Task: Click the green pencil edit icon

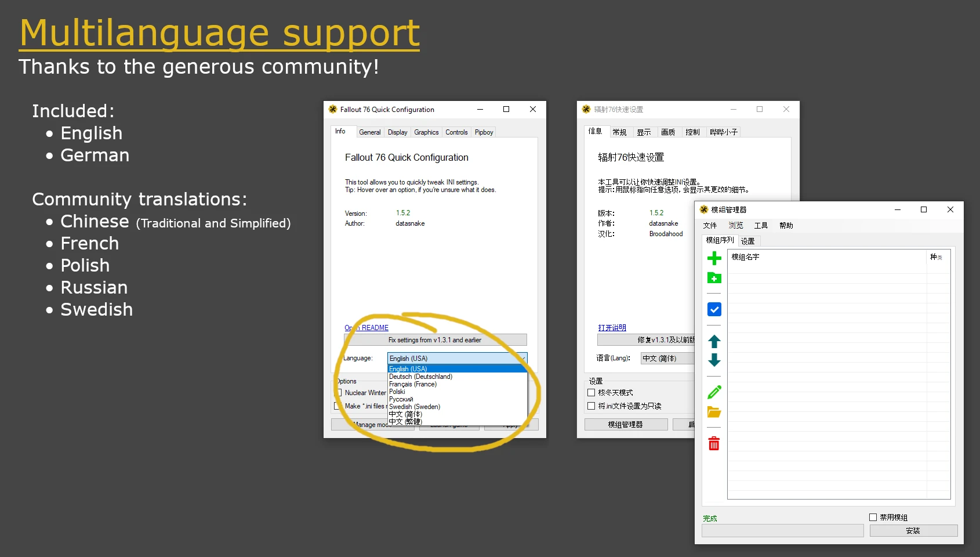Action: [x=714, y=392]
